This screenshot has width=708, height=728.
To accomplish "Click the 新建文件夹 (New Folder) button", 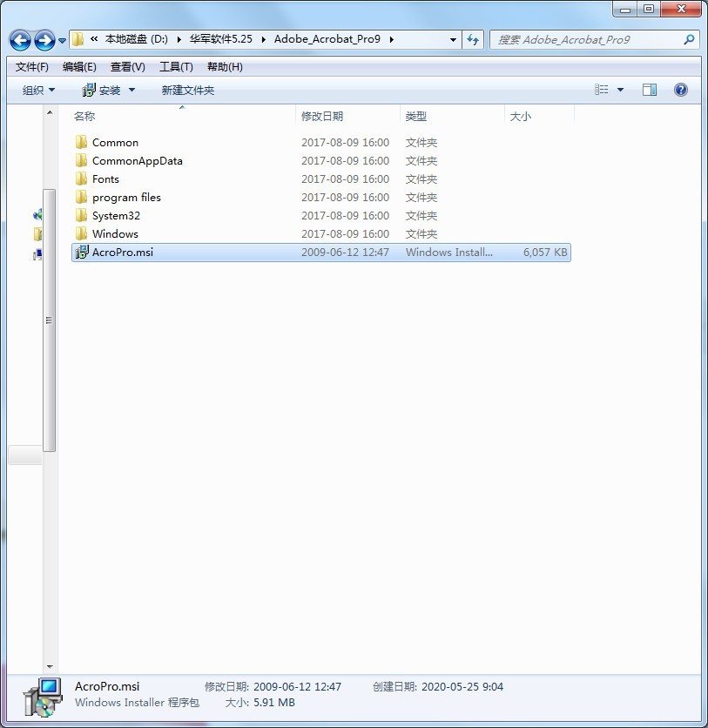I will 188,89.
